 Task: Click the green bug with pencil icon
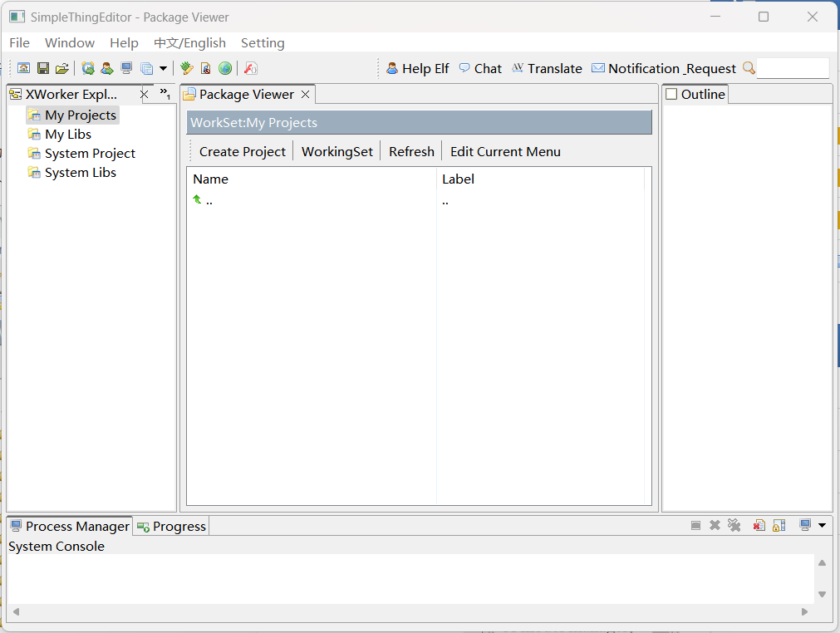187,68
